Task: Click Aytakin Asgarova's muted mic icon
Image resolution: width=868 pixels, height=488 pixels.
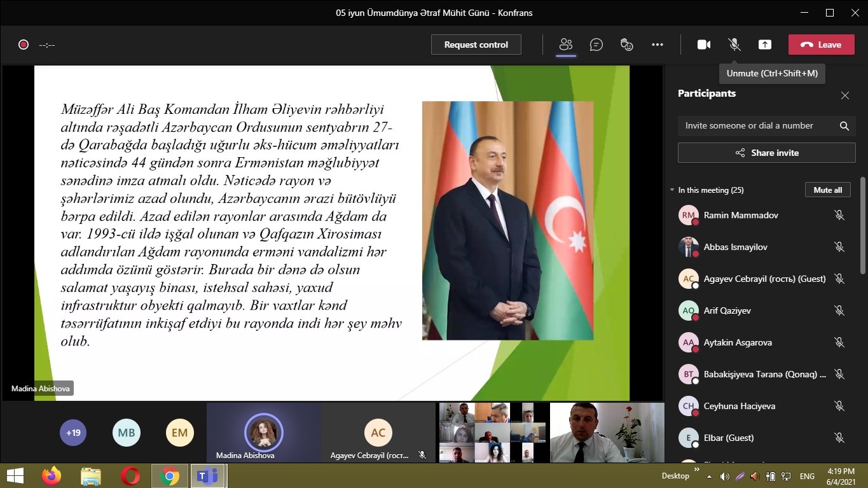Action: click(x=839, y=342)
